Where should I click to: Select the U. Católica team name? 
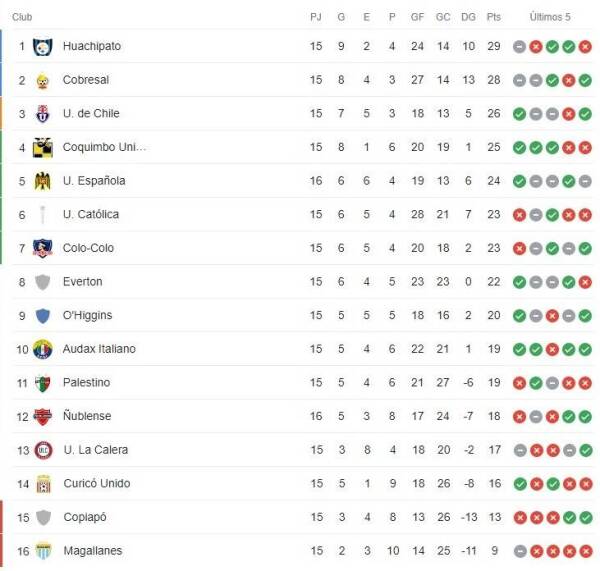click(x=90, y=215)
